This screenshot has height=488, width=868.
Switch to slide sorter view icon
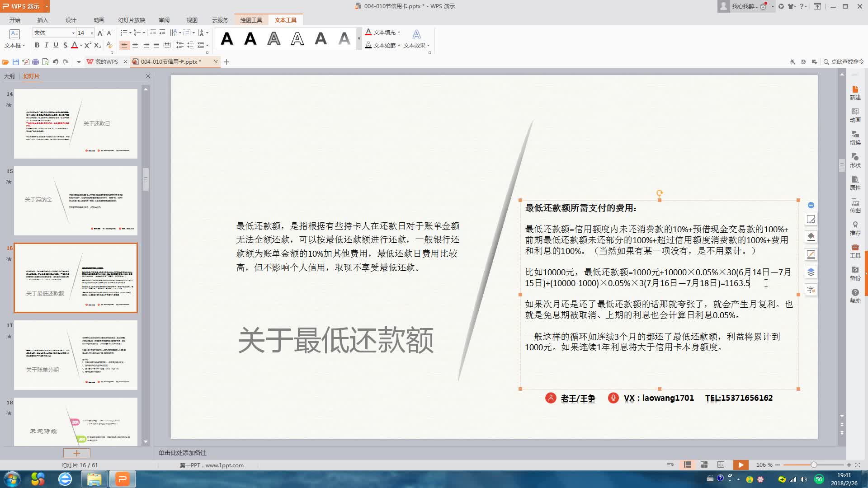coord(704,465)
